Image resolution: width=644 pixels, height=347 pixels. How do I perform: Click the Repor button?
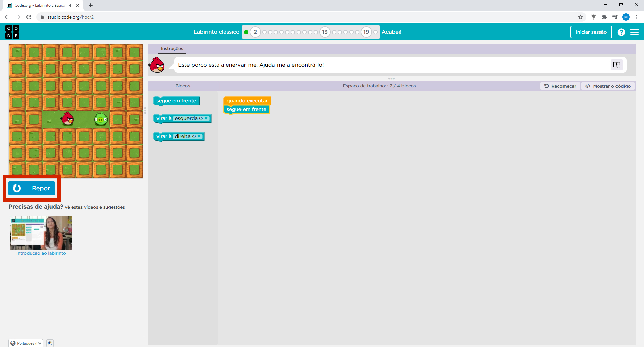pos(32,188)
